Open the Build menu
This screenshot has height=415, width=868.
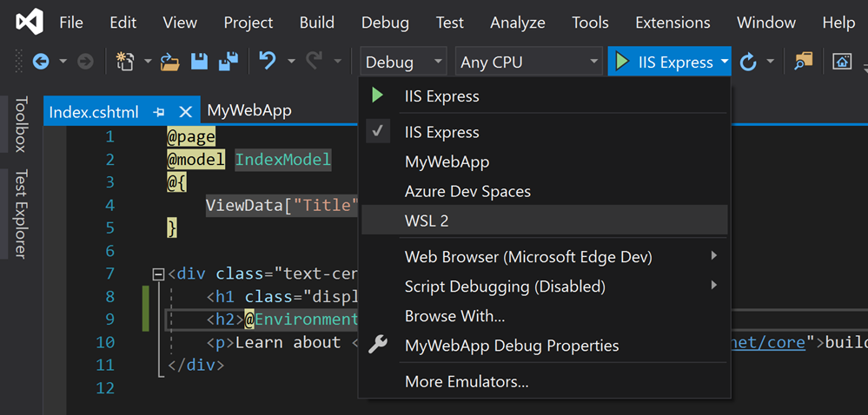pyautogui.click(x=316, y=23)
